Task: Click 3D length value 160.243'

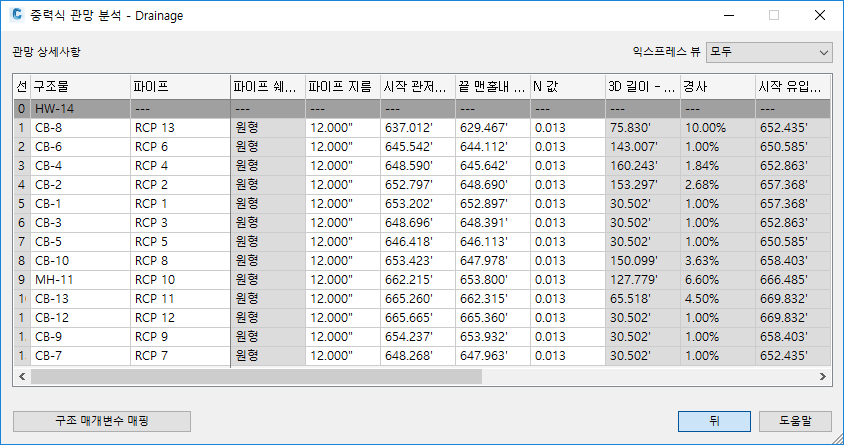Action: pyautogui.click(x=643, y=166)
